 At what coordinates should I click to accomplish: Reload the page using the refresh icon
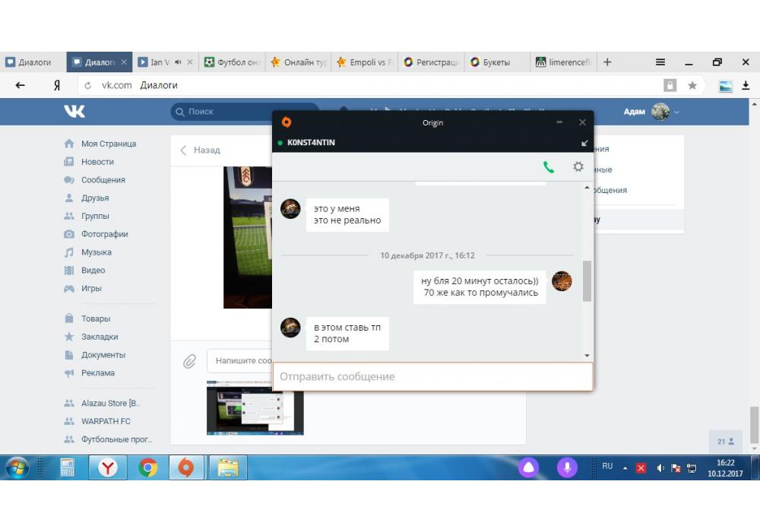87,85
